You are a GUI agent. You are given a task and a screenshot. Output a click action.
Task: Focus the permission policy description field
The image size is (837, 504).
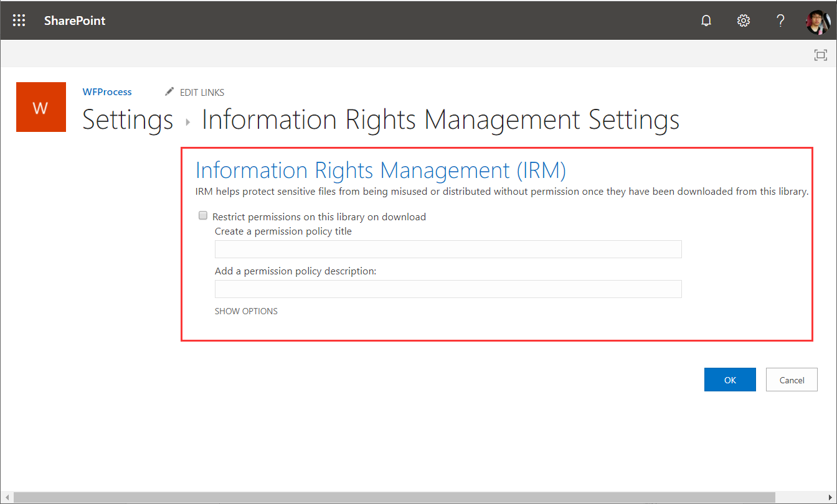click(x=448, y=289)
